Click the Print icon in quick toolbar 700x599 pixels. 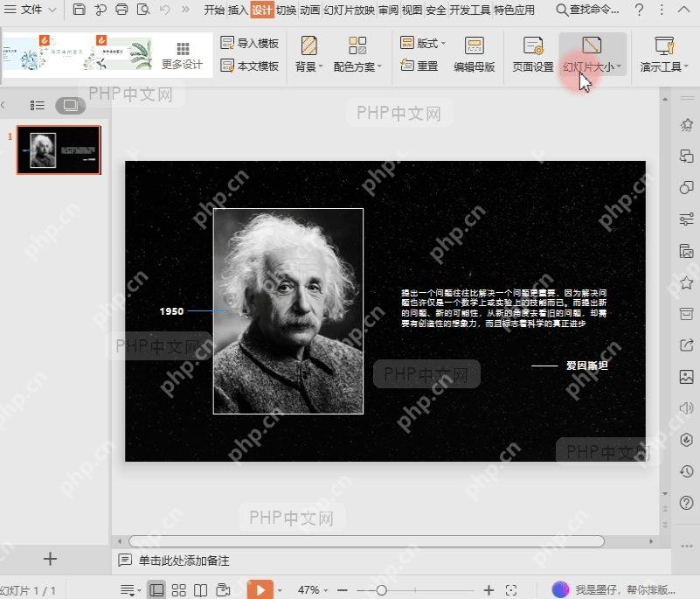121,9
